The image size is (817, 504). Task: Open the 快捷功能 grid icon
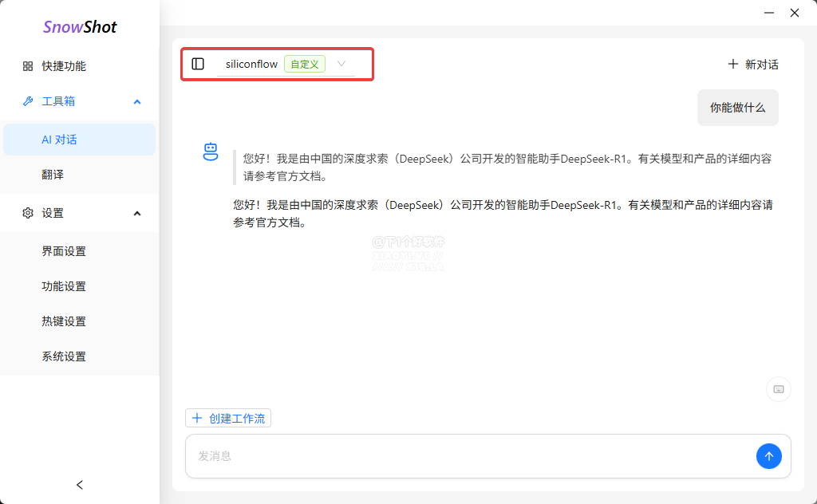coord(28,66)
